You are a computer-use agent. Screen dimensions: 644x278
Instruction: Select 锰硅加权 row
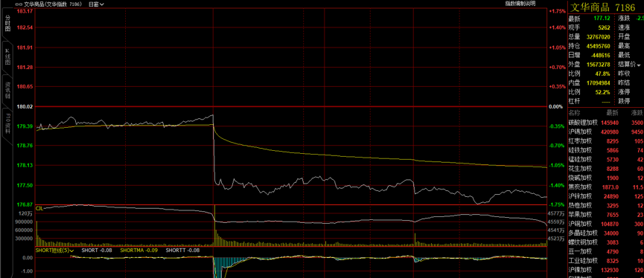pyautogui.click(x=606, y=160)
